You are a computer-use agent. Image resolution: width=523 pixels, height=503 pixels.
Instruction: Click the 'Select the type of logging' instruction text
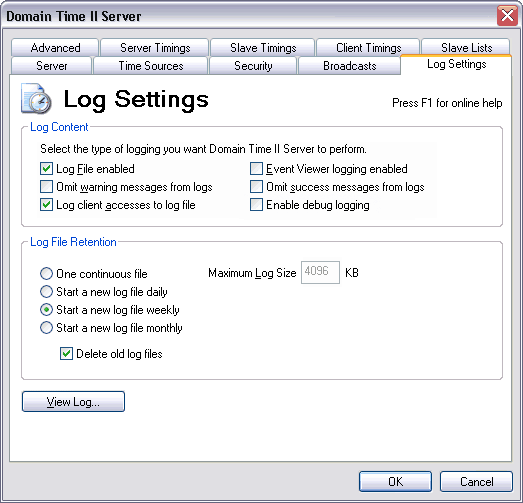point(203,149)
